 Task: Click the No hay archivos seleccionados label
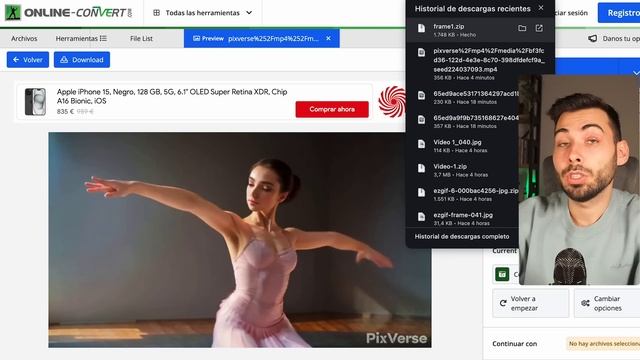[603, 344]
